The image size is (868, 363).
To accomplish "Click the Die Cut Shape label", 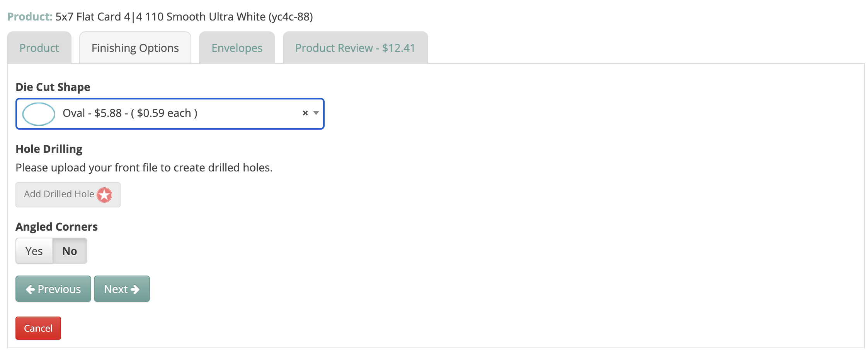I will pyautogui.click(x=53, y=87).
